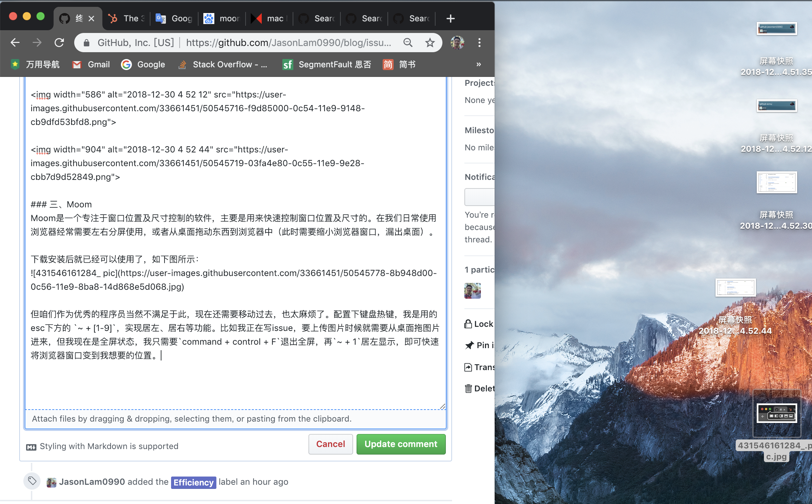Click the URL text in the address bar
812x504 pixels.
289,43
